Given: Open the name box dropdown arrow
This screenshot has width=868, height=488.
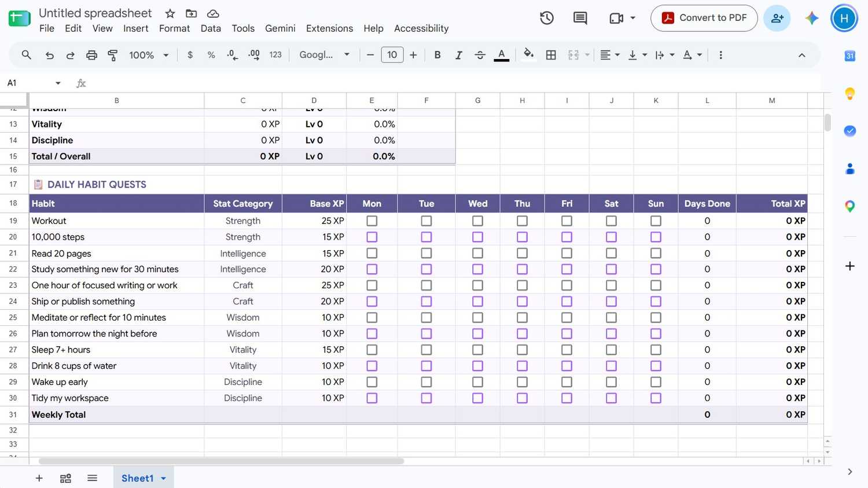Looking at the screenshot, I should coord(58,83).
